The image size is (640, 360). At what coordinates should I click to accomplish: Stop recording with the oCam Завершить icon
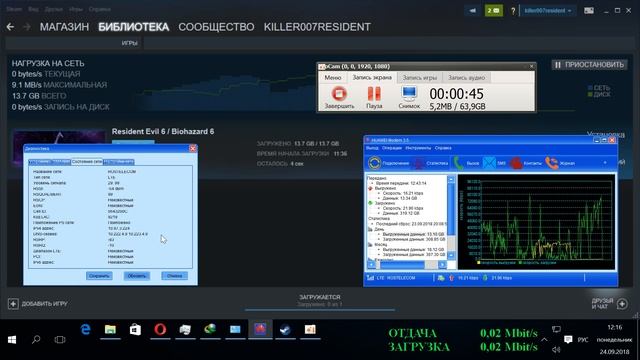[x=339, y=94]
